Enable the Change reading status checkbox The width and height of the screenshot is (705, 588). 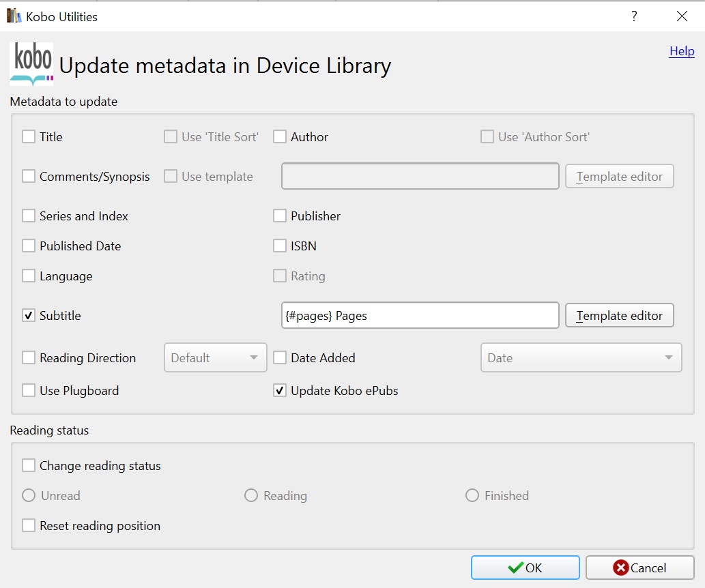(x=29, y=466)
